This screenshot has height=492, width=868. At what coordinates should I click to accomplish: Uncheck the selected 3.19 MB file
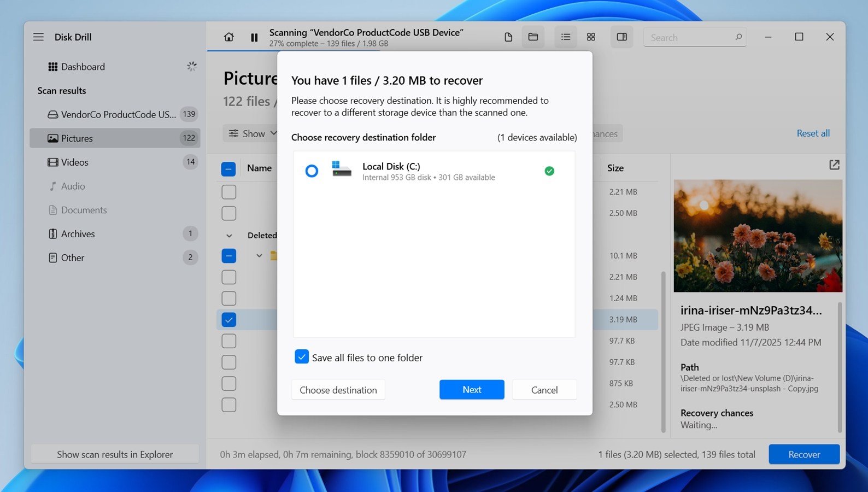coord(228,319)
